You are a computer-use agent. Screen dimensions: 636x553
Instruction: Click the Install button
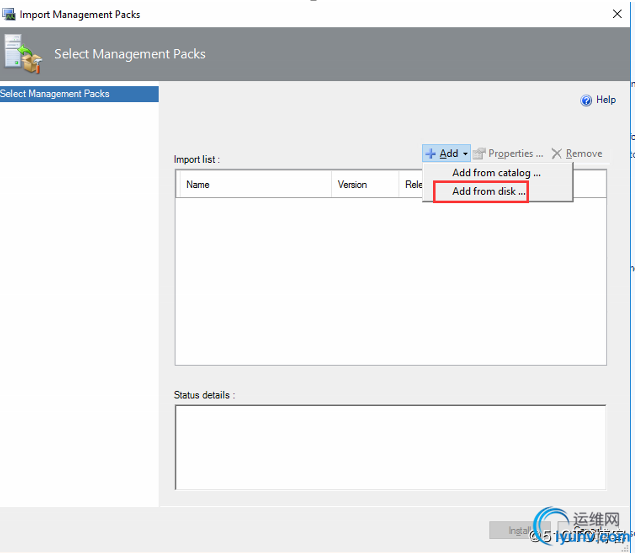click(519, 530)
